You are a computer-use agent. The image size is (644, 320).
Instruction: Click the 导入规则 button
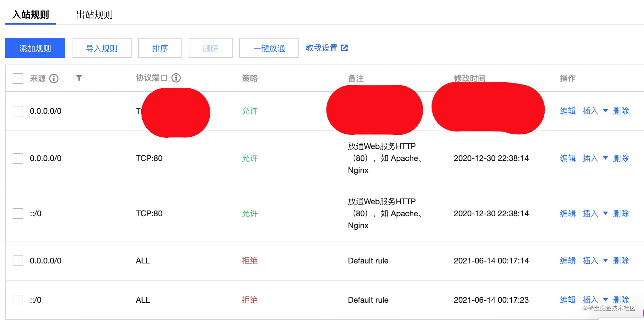tap(102, 48)
